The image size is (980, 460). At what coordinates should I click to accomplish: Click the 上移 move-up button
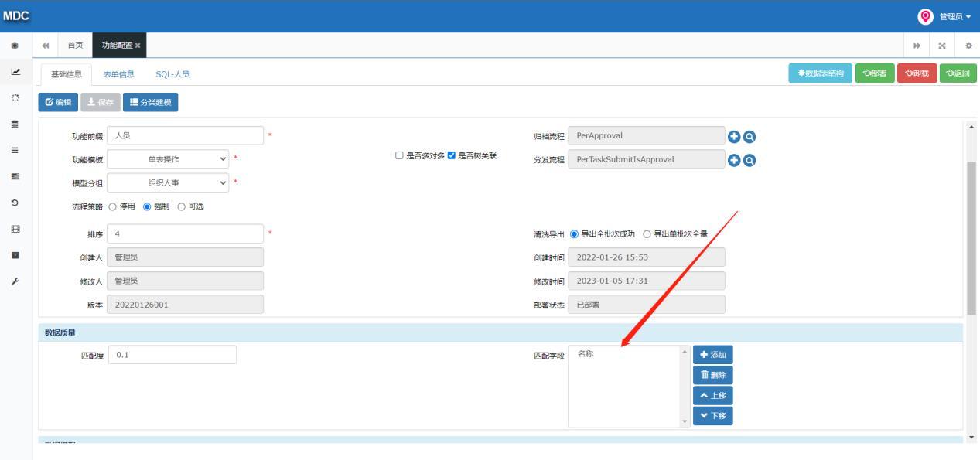(712, 396)
